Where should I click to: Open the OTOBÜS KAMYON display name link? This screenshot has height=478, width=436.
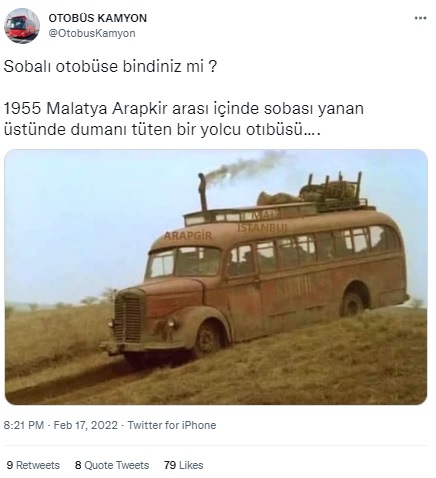[98, 18]
